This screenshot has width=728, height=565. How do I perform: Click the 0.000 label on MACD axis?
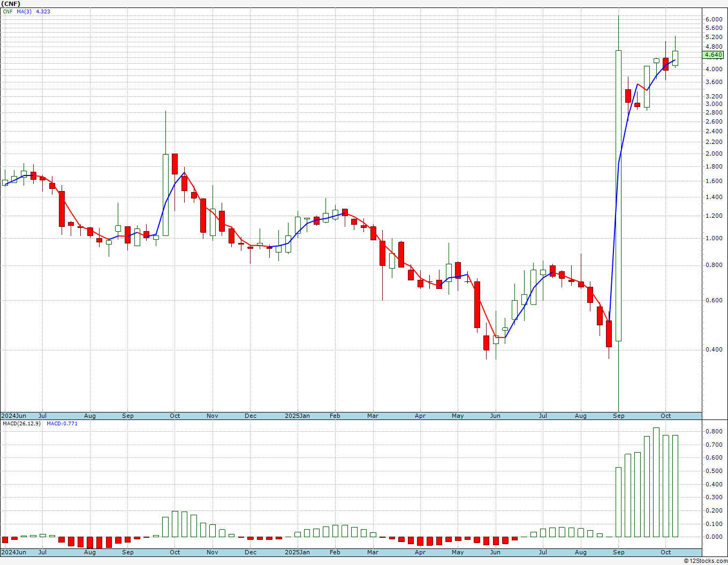pyautogui.click(x=714, y=537)
